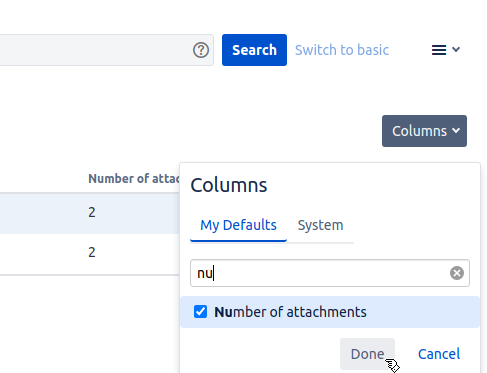
Task: Open the JQL syntax help icon
Action: point(201,50)
